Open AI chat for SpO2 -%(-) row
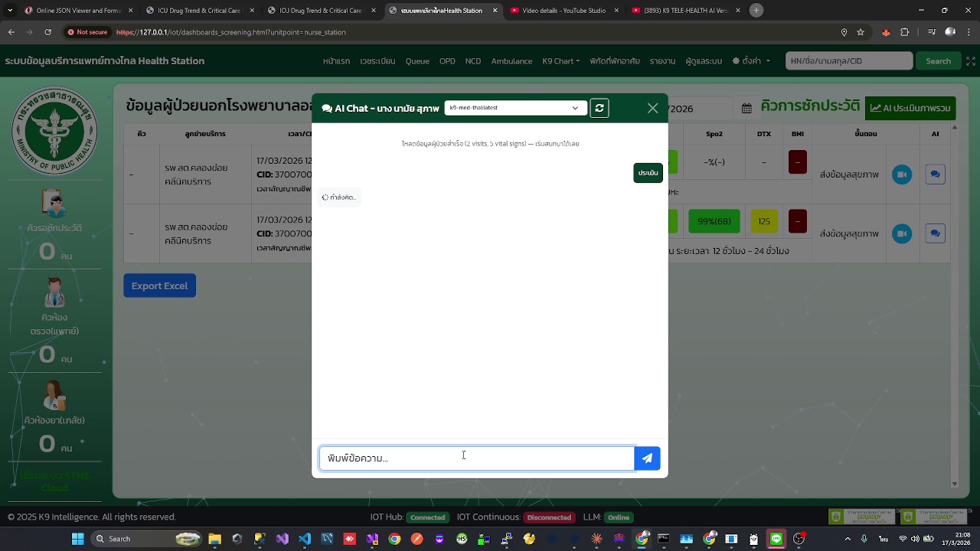Image resolution: width=980 pixels, height=551 pixels. click(x=935, y=174)
